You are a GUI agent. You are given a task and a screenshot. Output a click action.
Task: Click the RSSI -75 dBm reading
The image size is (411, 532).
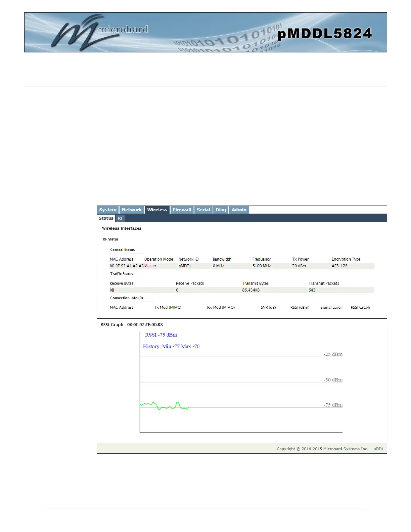(161, 335)
